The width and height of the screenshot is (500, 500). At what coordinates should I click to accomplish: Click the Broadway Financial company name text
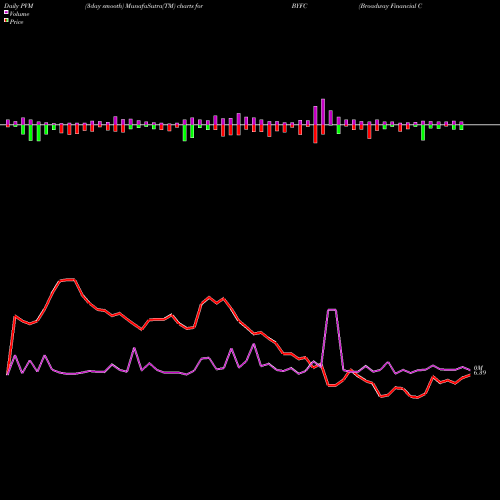[390, 6]
